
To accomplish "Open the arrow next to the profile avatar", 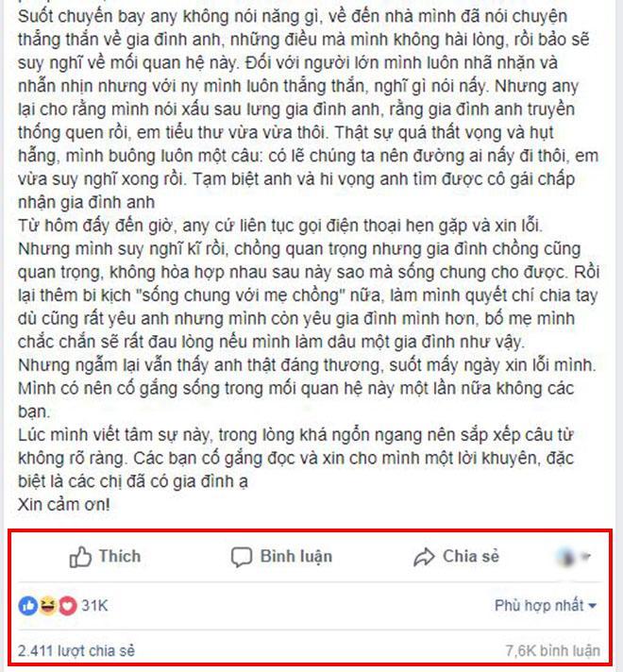I will (585, 557).
